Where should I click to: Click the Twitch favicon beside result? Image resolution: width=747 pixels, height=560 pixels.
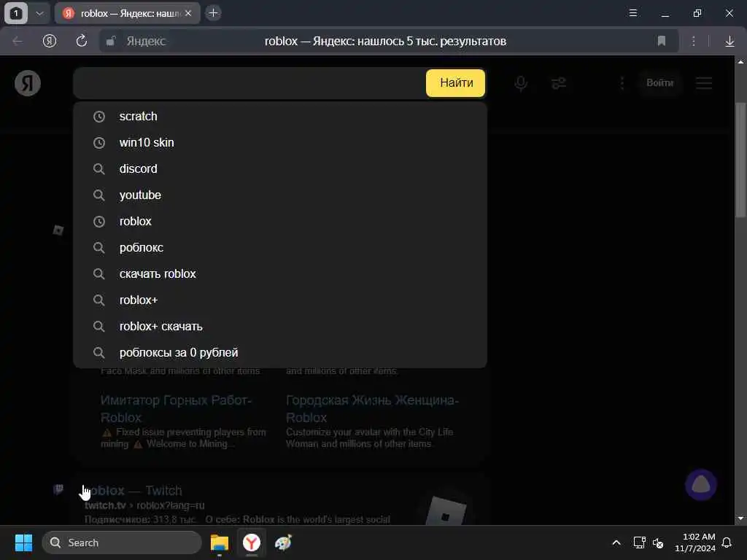(x=58, y=489)
